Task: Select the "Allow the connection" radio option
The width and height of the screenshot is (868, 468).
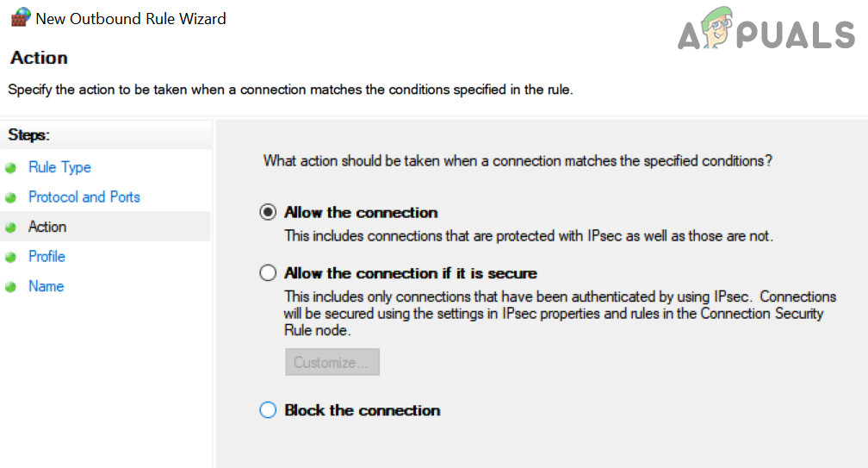Action: [268, 213]
